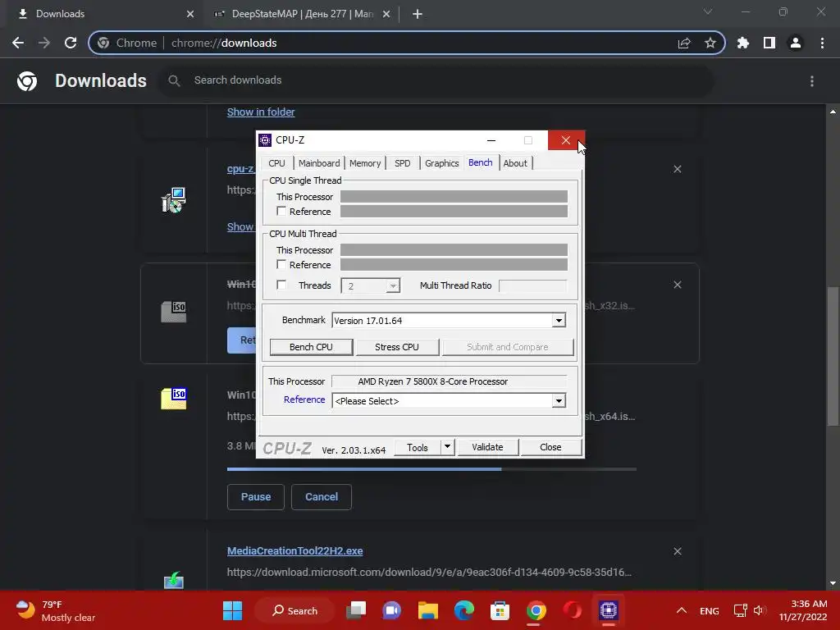Image resolution: width=840 pixels, height=630 pixels.
Task: Click the Show in folder link
Action: click(261, 112)
